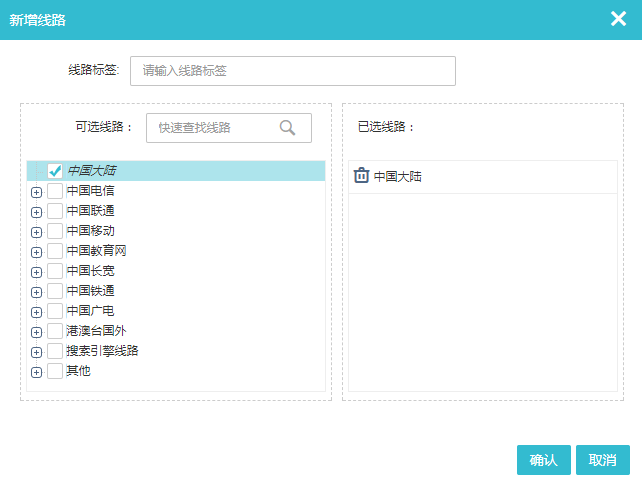This screenshot has height=483, width=642.
Task: Expand the 中国长宽 tree node
Action: [36, 273]
